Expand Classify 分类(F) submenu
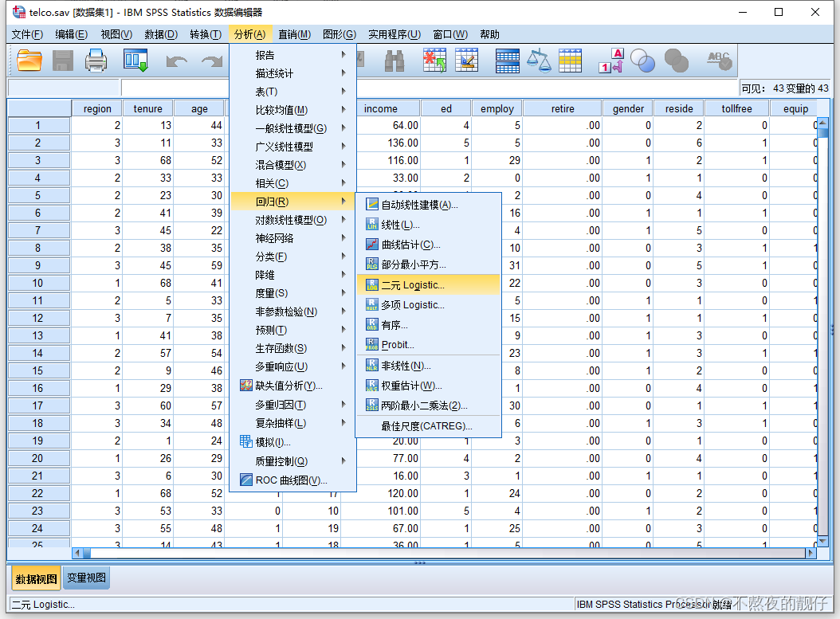This screenshot has width=840, height=619. point(292,257)
